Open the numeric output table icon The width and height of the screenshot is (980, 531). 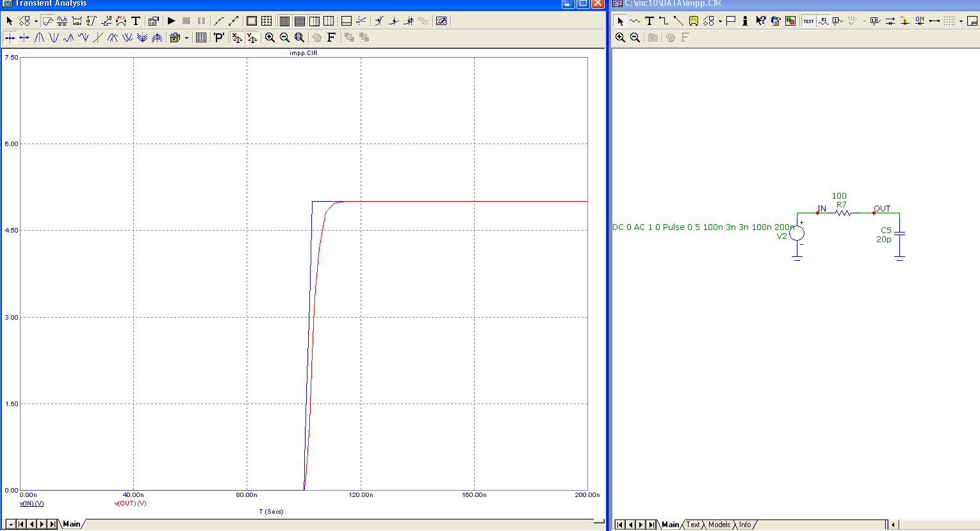pos(201,38)
